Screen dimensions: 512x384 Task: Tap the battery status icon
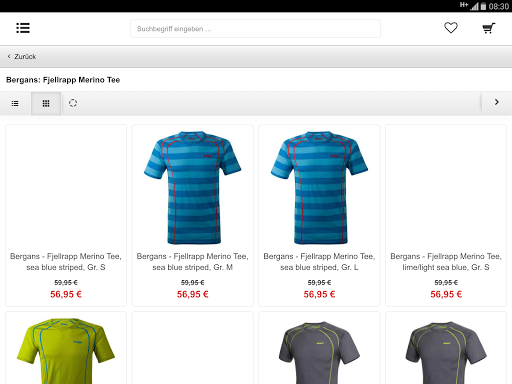(x=483, y=6)
